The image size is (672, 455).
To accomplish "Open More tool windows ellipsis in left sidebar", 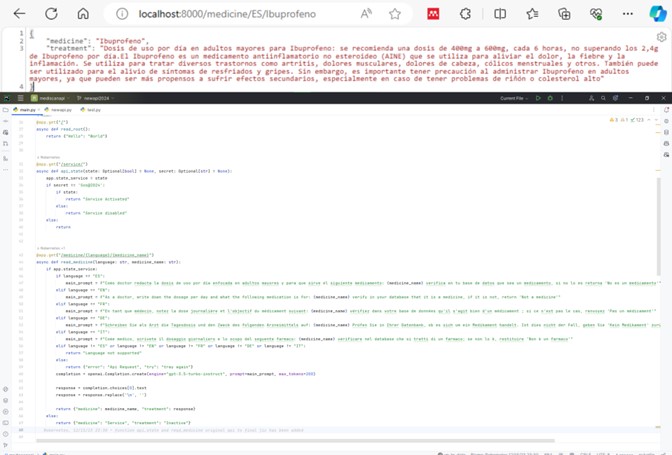I will (6, 170).
